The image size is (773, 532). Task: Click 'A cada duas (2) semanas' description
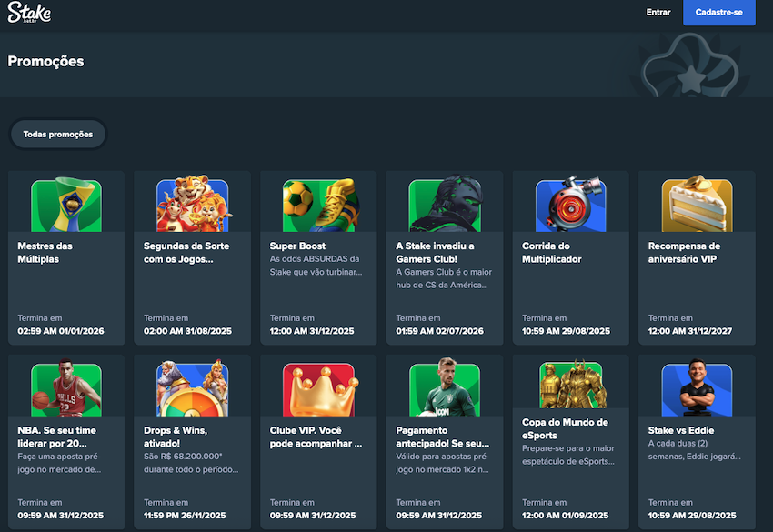[x=694, y=449]
